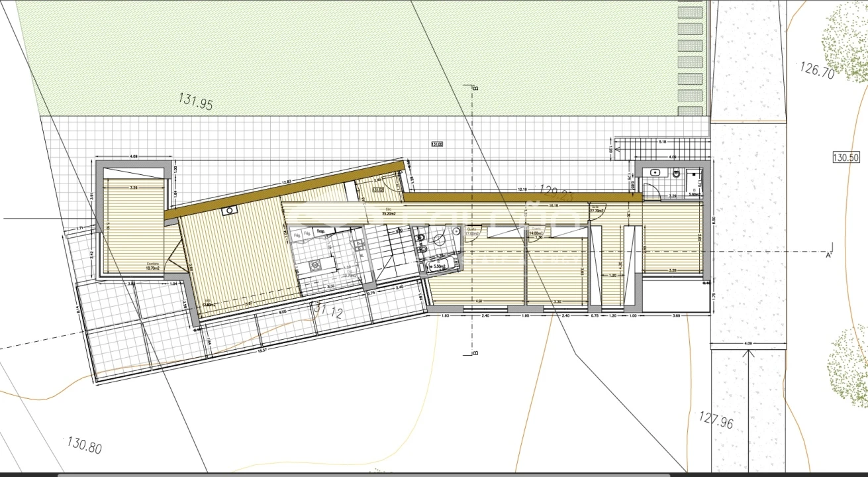Viewport: 868px width, 477px height.
Task: Click the 126.70 elevation label
Action: click(817, 69)
